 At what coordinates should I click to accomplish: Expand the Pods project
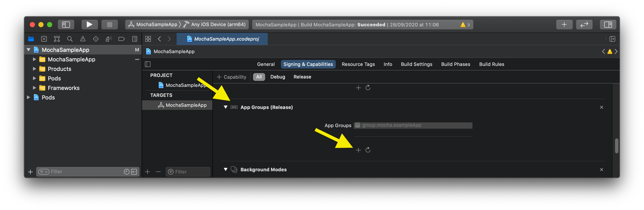point(28,97)
